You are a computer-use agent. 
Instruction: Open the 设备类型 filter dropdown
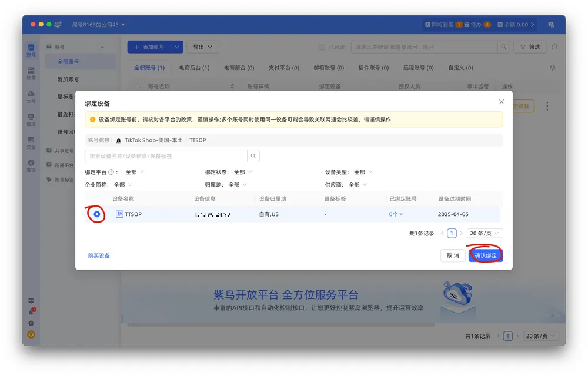tap(363, 172)
